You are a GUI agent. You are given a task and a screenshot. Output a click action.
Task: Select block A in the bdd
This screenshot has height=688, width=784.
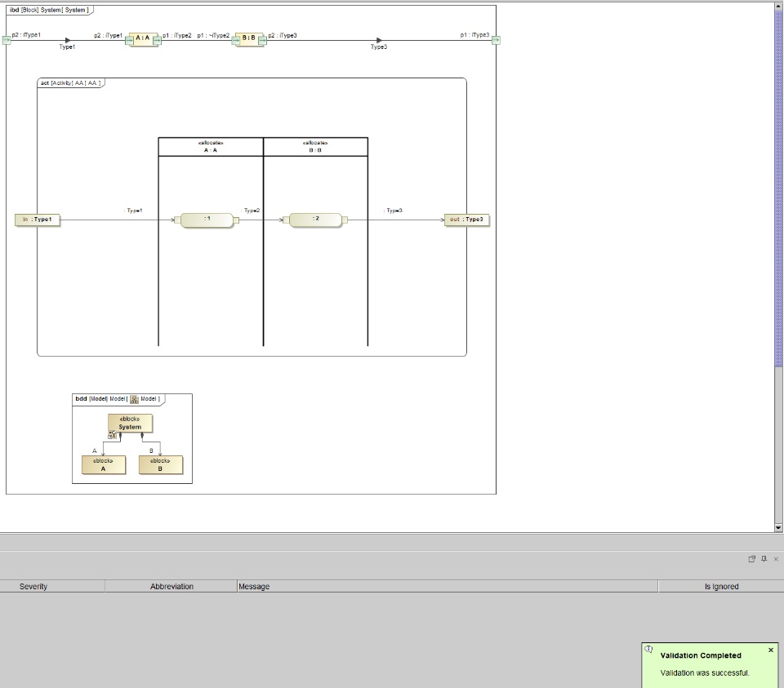[104, 464]
